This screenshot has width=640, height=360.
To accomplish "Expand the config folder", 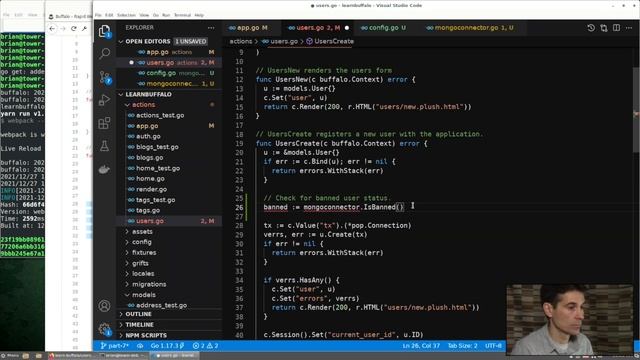I will tap(141, 242).
